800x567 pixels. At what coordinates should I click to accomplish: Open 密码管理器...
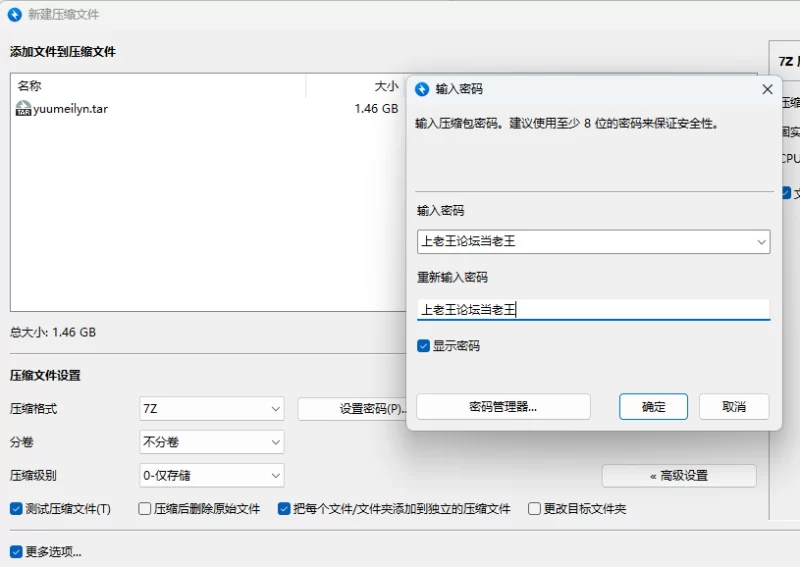tap(503, 407)
